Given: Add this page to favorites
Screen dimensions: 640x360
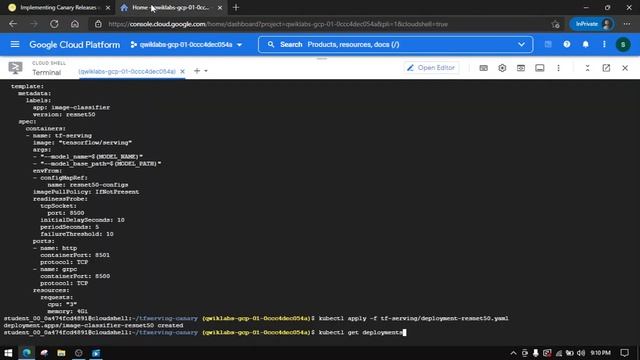Looking at the screenshot, I should click(555, 24).
